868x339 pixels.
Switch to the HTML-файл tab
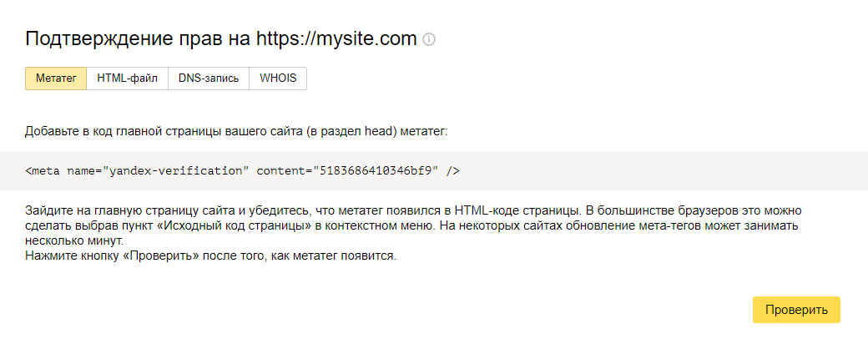coord(128,78)
